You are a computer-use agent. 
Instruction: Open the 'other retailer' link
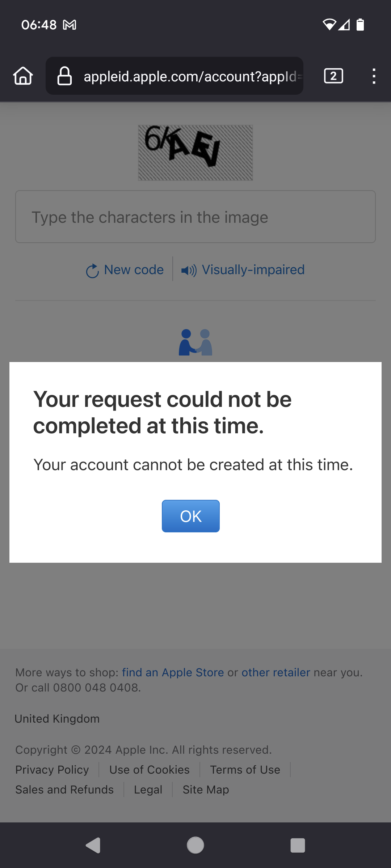[276, 672]
